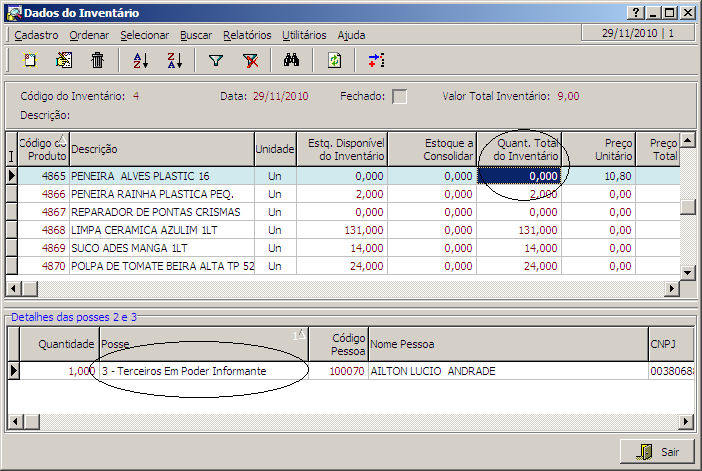Click the help question mark button
Screen dimensions: 702x471
[x=635, y=13]
